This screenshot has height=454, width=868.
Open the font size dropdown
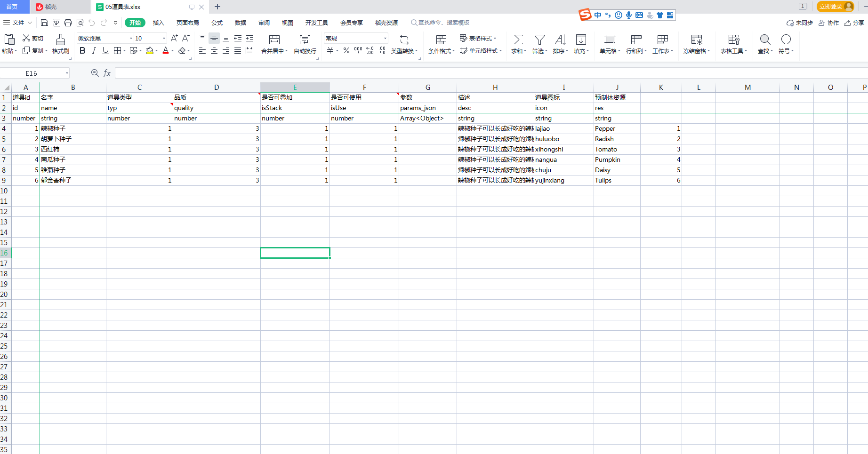click(164, 39)
